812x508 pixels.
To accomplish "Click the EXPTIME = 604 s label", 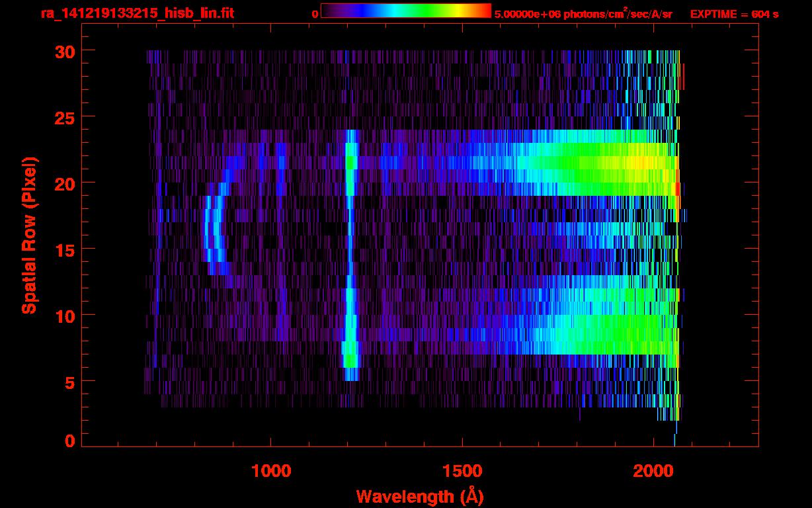I will [735, 14].
